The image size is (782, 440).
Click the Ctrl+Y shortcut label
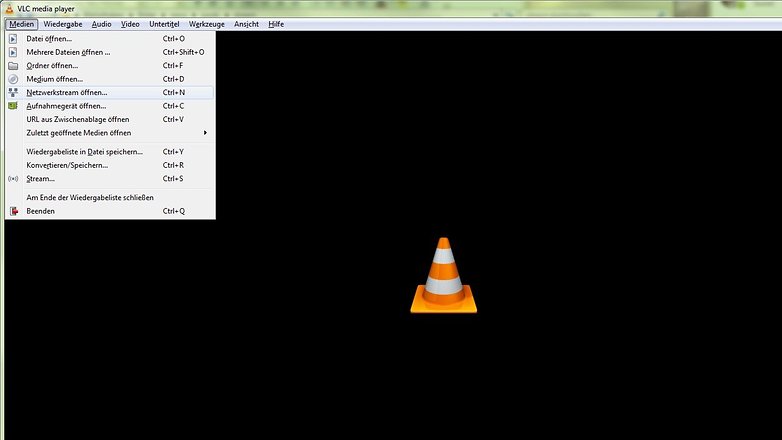pos(173,152)
